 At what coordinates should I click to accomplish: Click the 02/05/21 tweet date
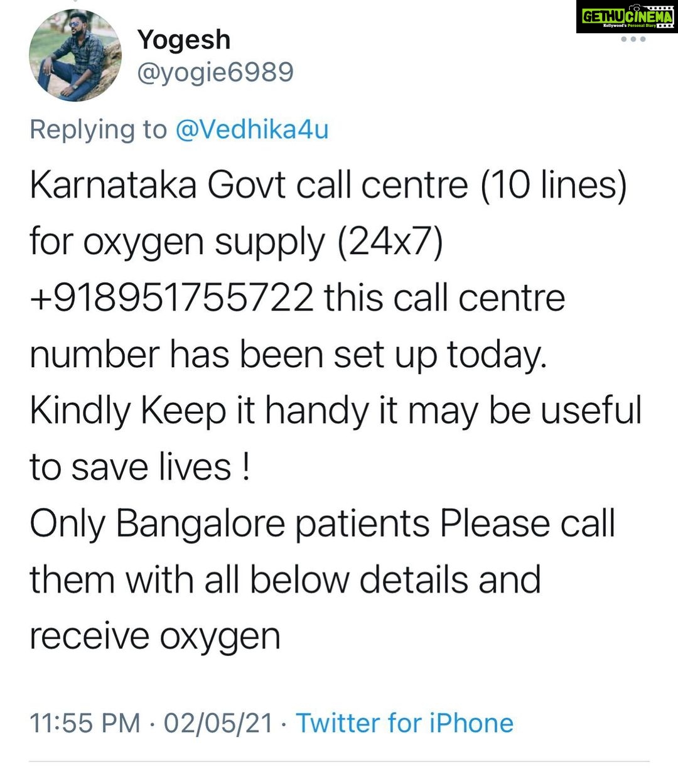coord(218,723)
